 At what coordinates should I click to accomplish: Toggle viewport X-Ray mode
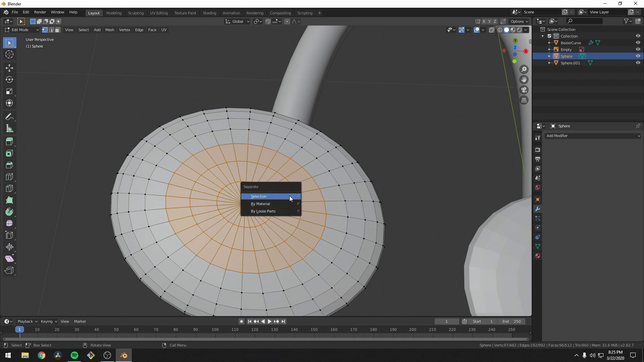(x=492, y=29)
